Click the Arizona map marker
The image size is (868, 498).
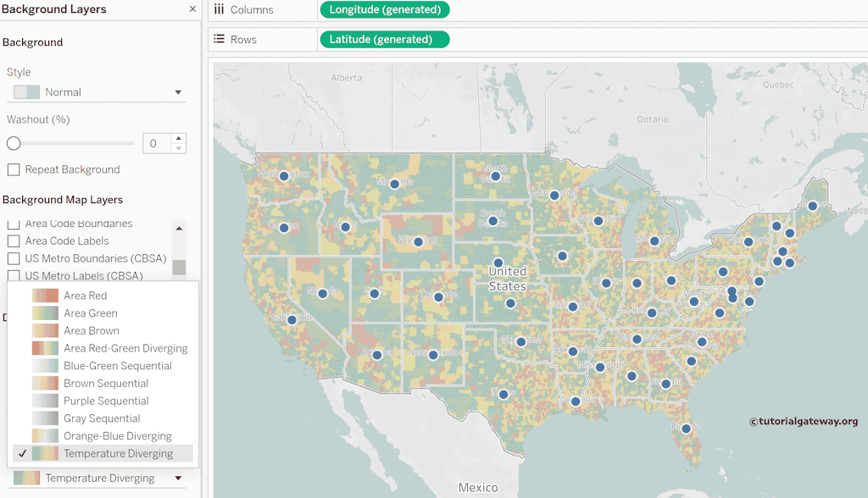click(377, 355)
